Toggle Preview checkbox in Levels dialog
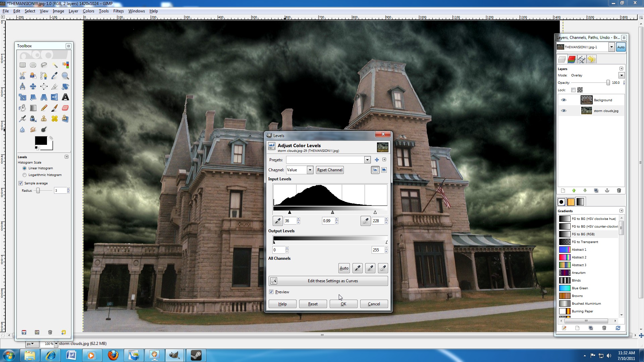The height and width of the screenshot is (362, 644). (x=271, y=292)
